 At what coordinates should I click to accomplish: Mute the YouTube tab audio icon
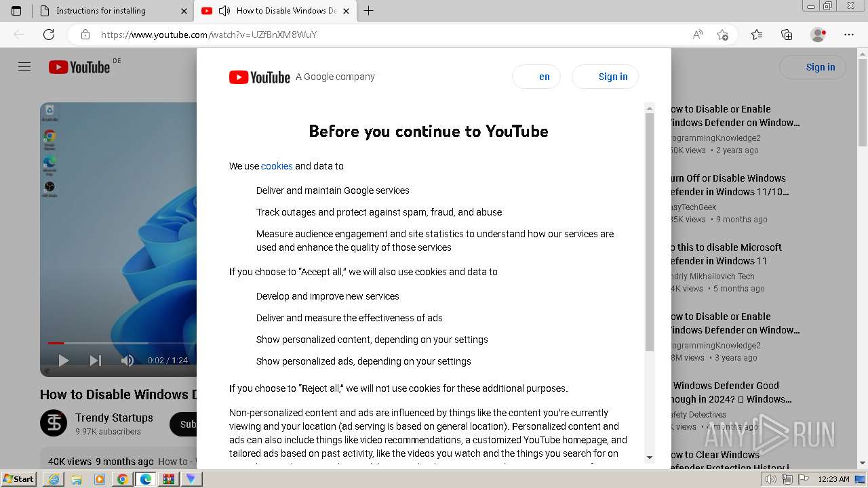[x=224, y=11]
